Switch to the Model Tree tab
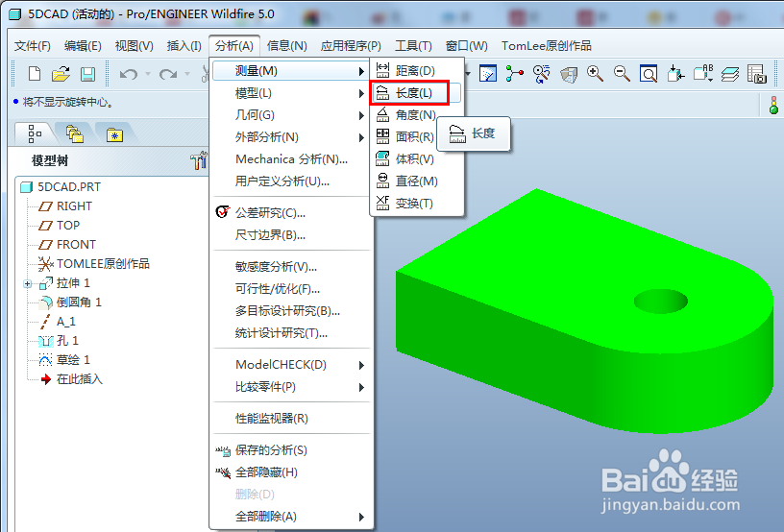Screen dimensions: 784x532 point(35,133)
